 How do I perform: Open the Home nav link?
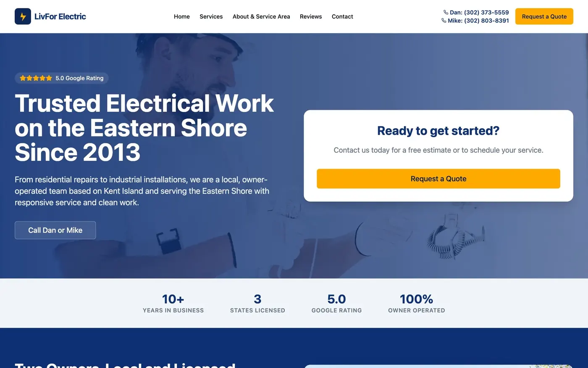point(182,16)
